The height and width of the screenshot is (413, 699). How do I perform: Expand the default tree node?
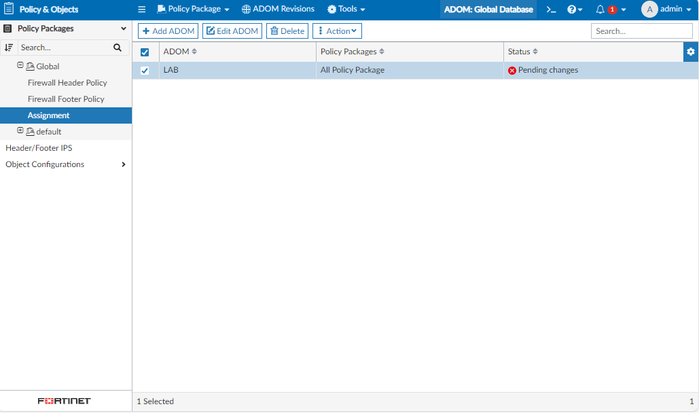click(x=20, y=130)
